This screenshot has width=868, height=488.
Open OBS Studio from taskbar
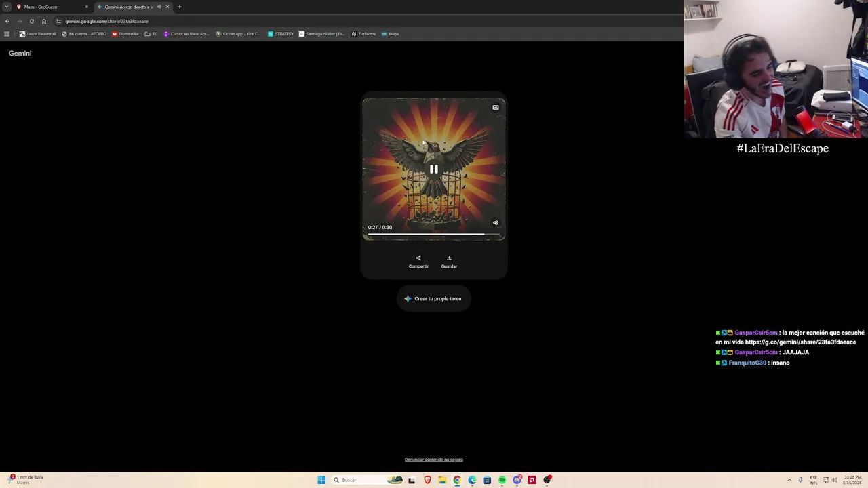[x=547, y=480]
